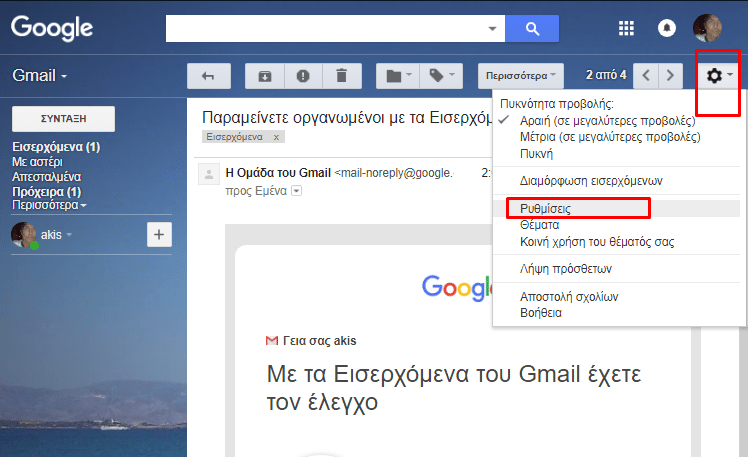Open the Labels tag menu

tap(441, 76)
